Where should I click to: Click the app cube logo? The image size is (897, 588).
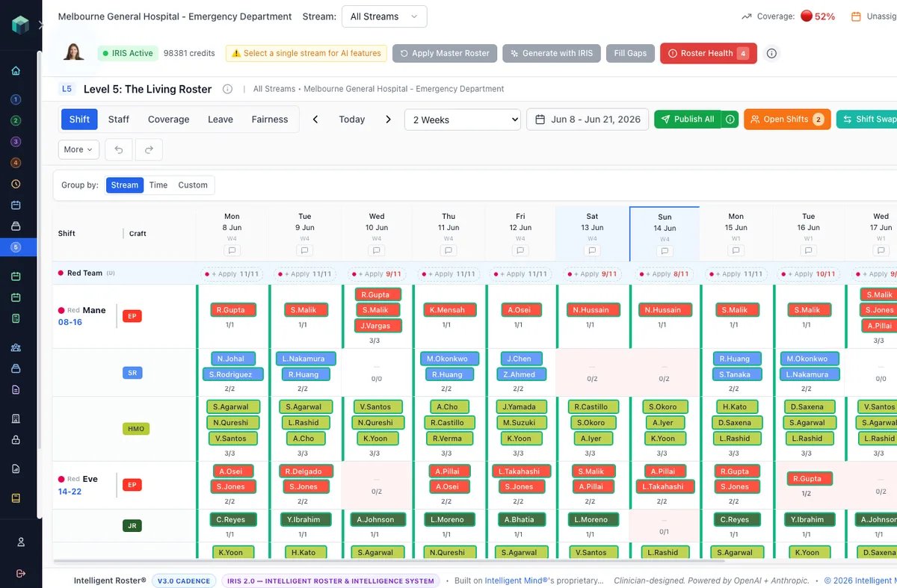(x=20, y=25)
